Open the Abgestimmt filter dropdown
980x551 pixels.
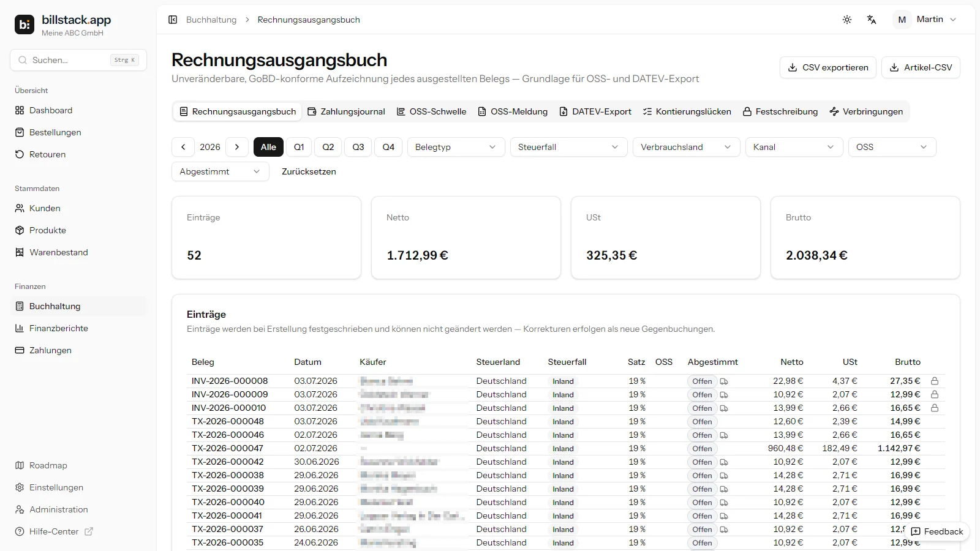[221, 171]
